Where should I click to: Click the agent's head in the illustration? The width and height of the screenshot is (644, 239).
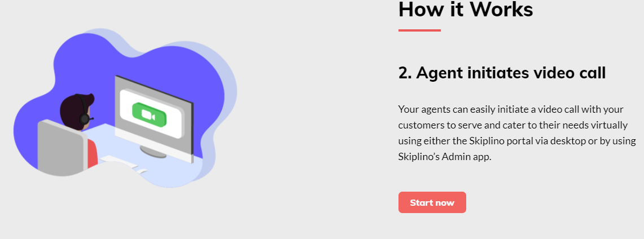coord(76,110)
